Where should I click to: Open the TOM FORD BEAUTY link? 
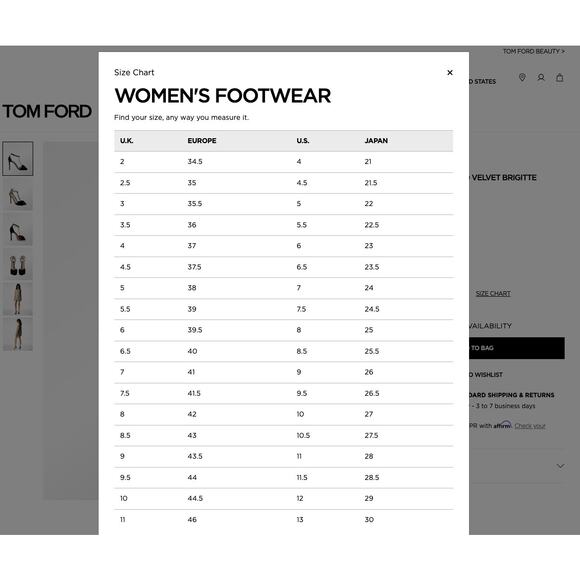pos(533,51)
